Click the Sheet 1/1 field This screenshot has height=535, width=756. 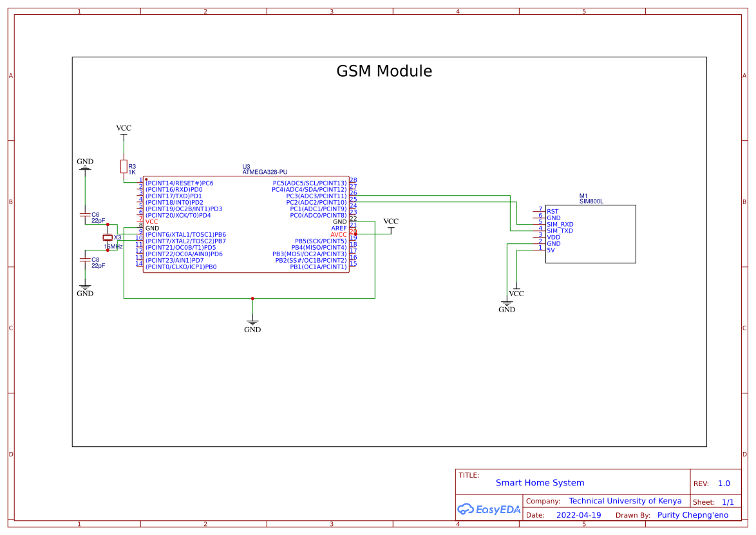(x=715, y=501)
